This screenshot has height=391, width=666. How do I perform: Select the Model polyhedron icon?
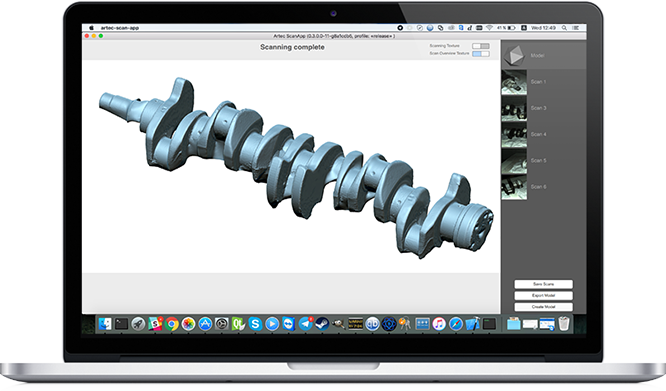514,55
